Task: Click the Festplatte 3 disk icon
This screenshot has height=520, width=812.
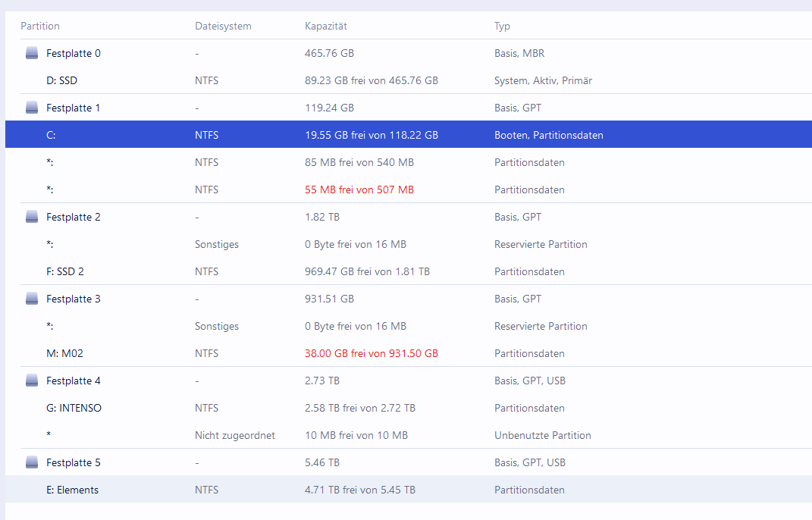Action: (x=31, y=299)
